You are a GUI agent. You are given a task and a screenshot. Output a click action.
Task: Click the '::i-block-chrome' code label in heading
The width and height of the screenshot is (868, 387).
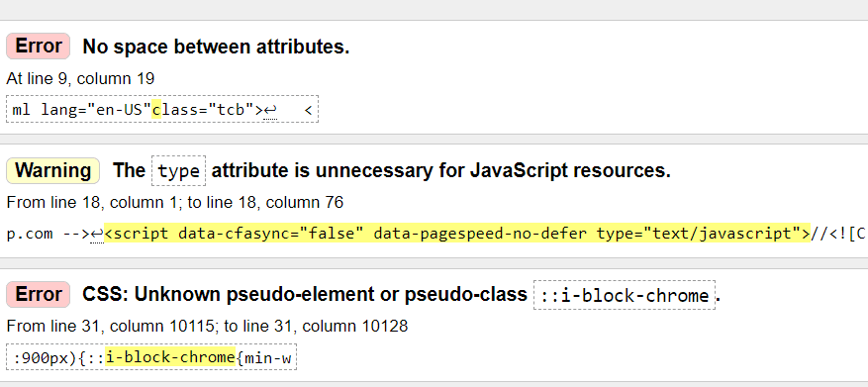pyautogui.click(x=625, y=295)
